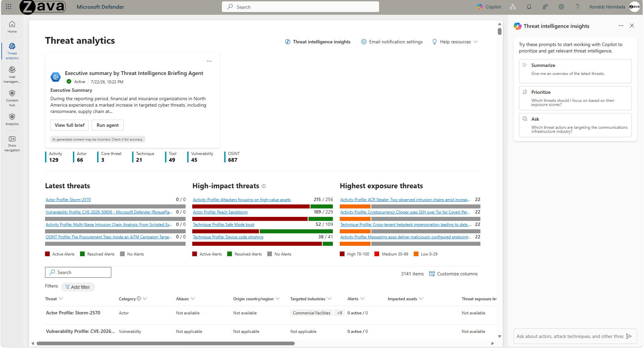Click the Add filter button
644x348 pixels.
click(78, 287)
